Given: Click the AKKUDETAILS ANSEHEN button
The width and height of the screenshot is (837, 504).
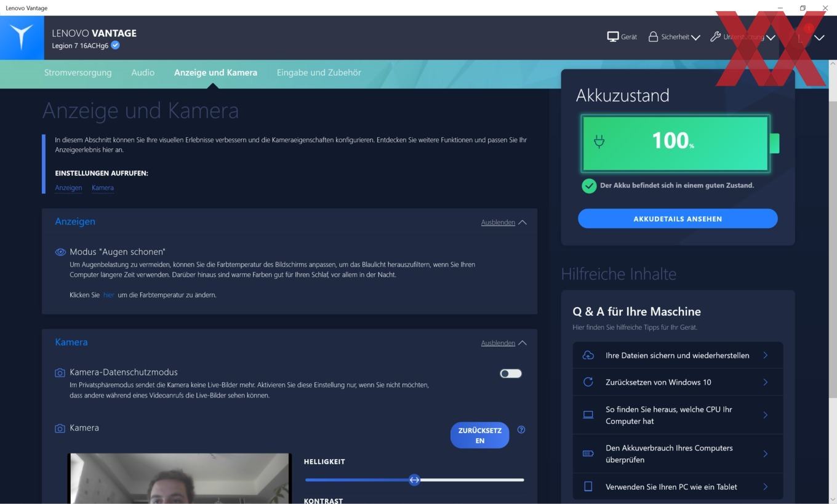Looking at the screenshot, I should pos(678,218).
